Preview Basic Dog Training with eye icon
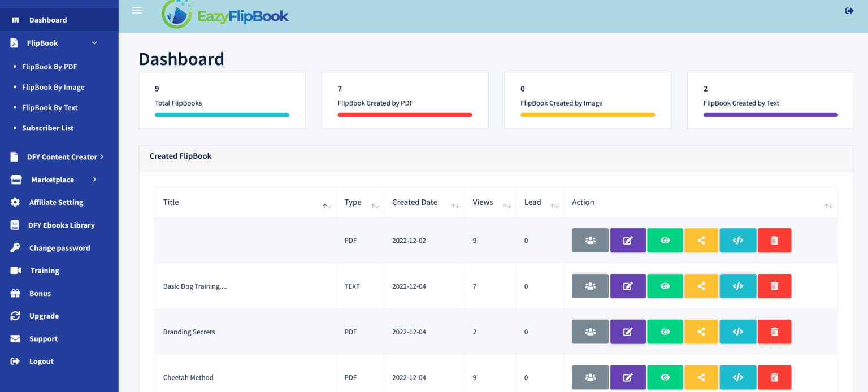 pyautogui.click(x=665, y=286)
